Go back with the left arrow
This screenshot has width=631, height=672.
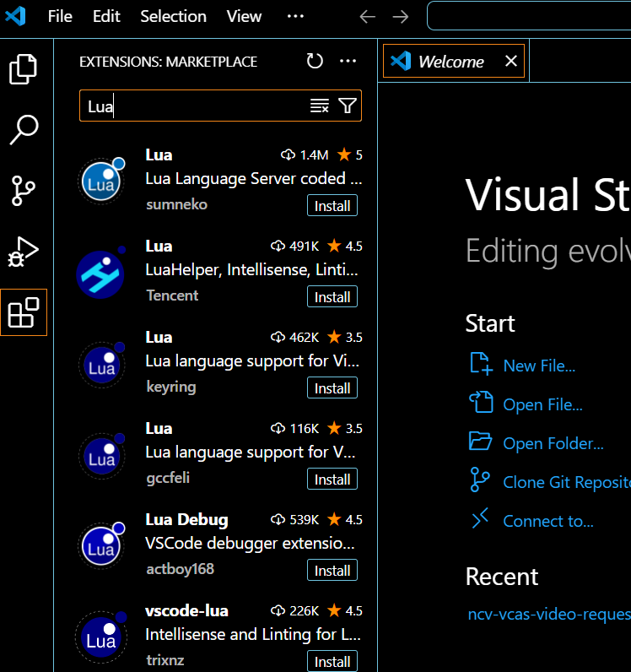click(368, 17)
